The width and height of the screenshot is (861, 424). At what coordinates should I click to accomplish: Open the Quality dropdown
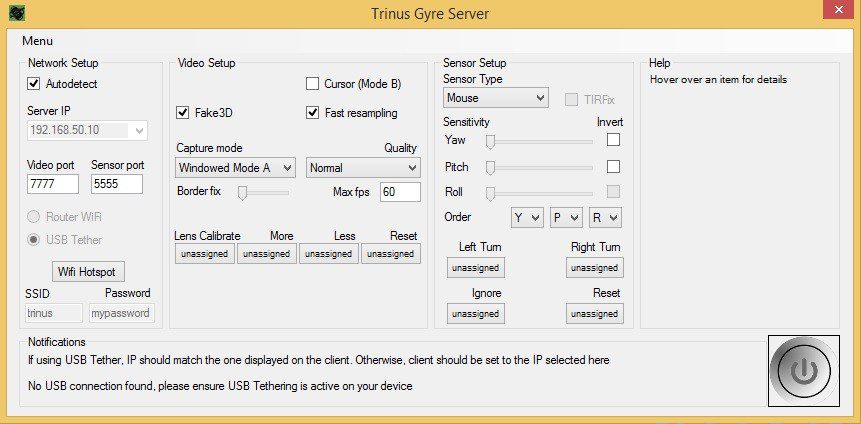tap(363, 168)
